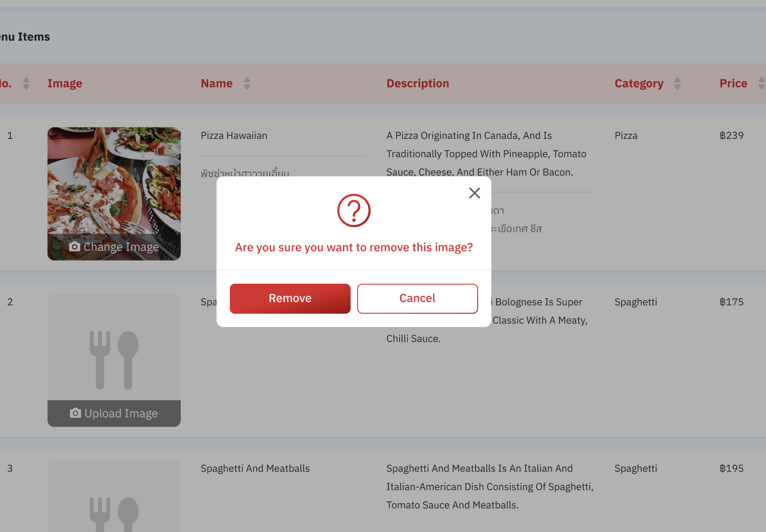This screenshot has height=532, width=766.
Task: Click the ฿239 price of Pizza Hawaiian
Action: click(x=731, y=136)
